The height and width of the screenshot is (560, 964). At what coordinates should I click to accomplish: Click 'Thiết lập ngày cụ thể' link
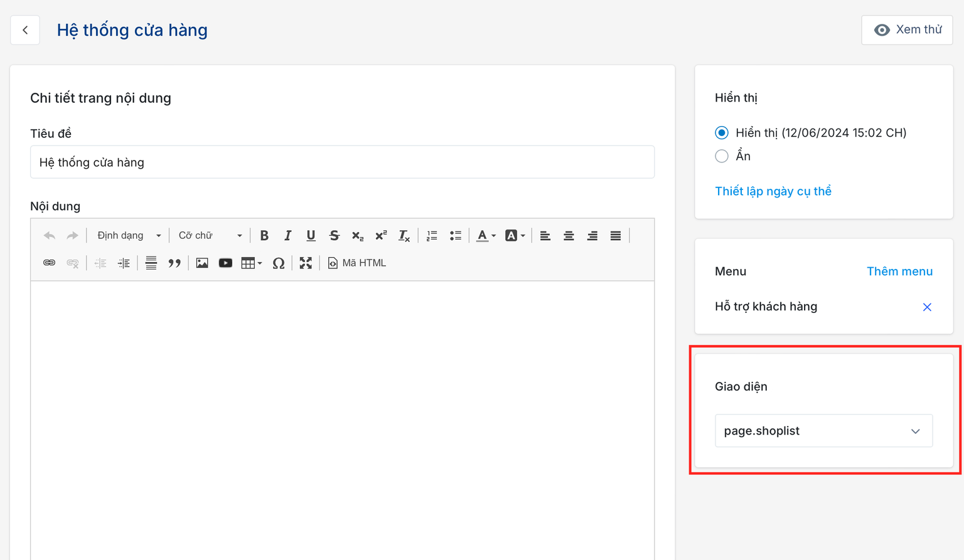coord(773,191)
